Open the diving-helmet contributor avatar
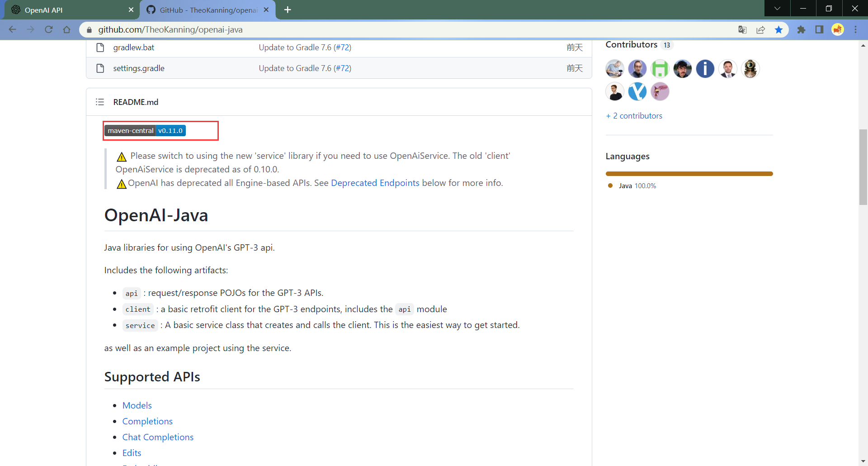 [x=750, y=69]
